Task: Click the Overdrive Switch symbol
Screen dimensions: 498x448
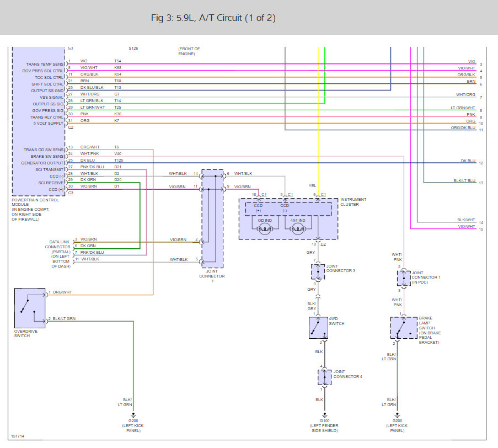Action: pos(30,308)
